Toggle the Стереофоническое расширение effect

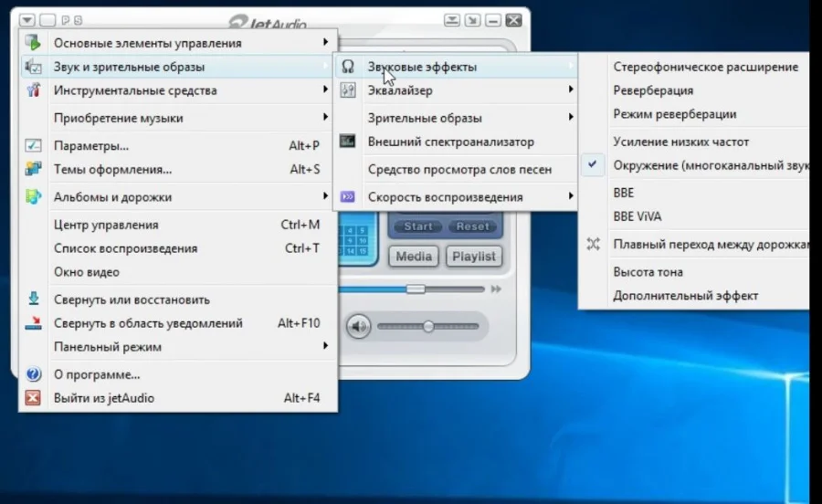(x=706, y=67)
